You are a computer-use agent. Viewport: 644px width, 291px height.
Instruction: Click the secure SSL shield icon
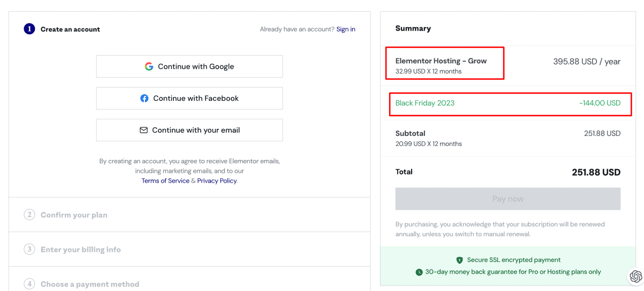click(459, 260)
